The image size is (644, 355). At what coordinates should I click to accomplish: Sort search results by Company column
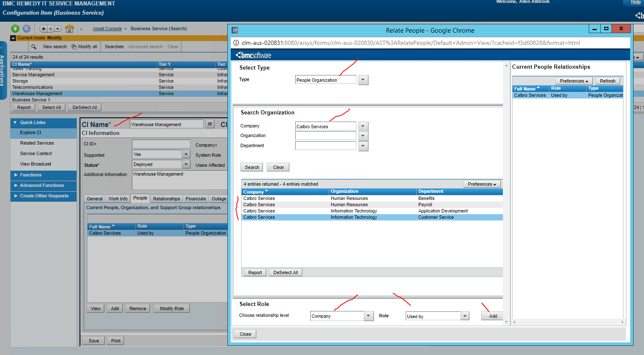285,192
